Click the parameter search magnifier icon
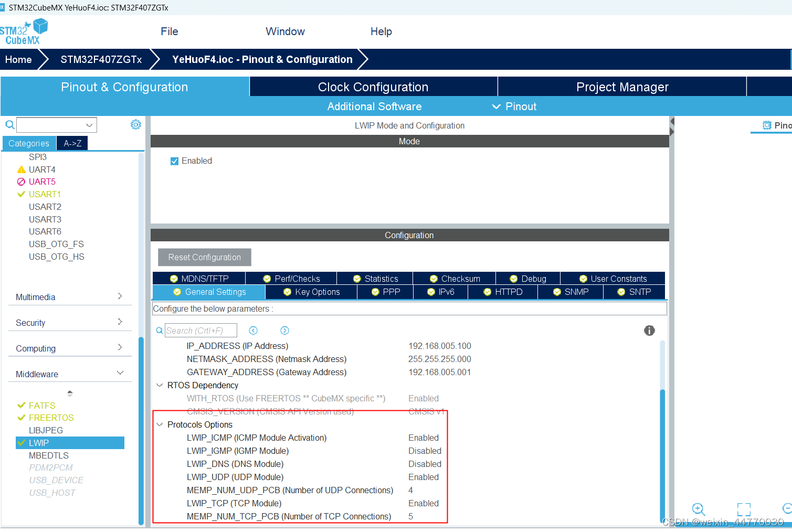Image resolution: width=792 pixels, height=532 pixels. coord(160,331)
